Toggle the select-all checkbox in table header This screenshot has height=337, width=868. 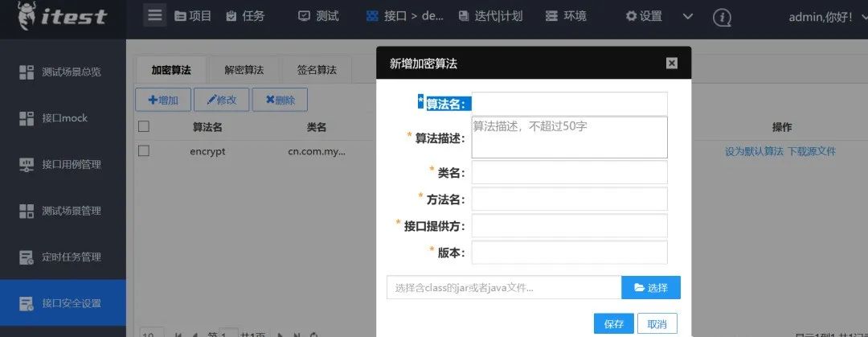point(144,126)
